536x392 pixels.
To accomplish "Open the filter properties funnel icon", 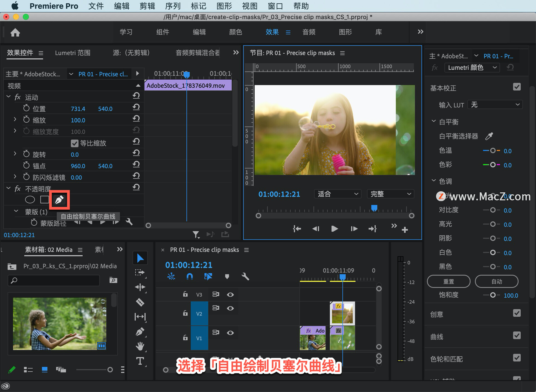I will [x=196, y=235].
